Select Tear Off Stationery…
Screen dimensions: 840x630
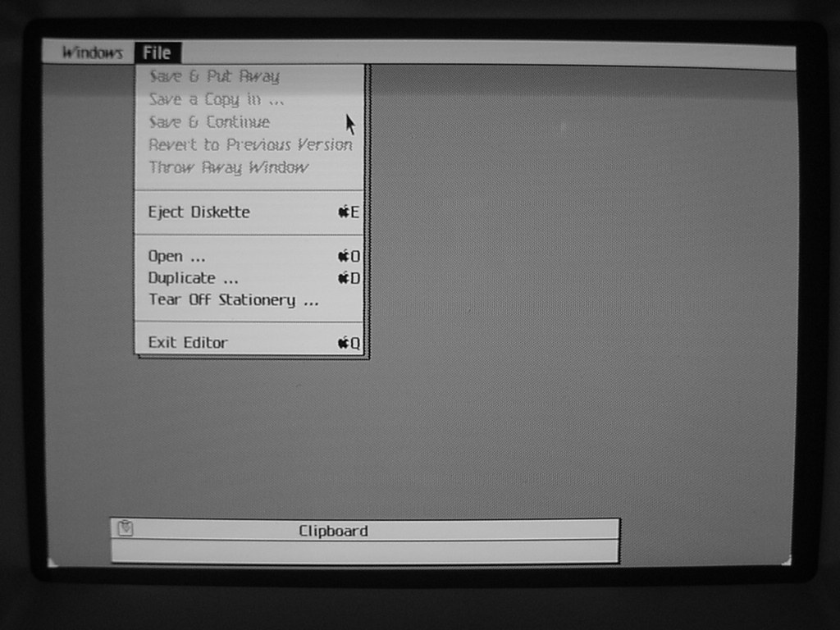point(234,300)
